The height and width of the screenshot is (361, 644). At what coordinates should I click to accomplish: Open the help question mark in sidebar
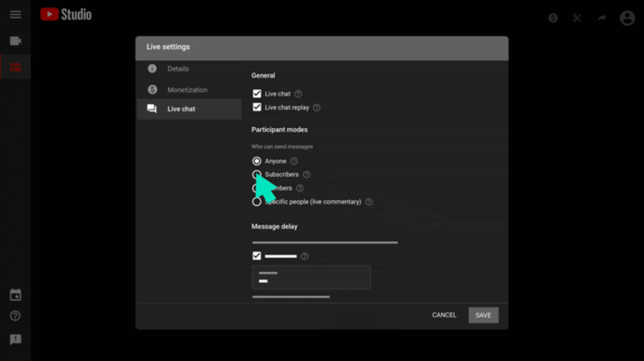pyautogui.click(x=15, y=316)
